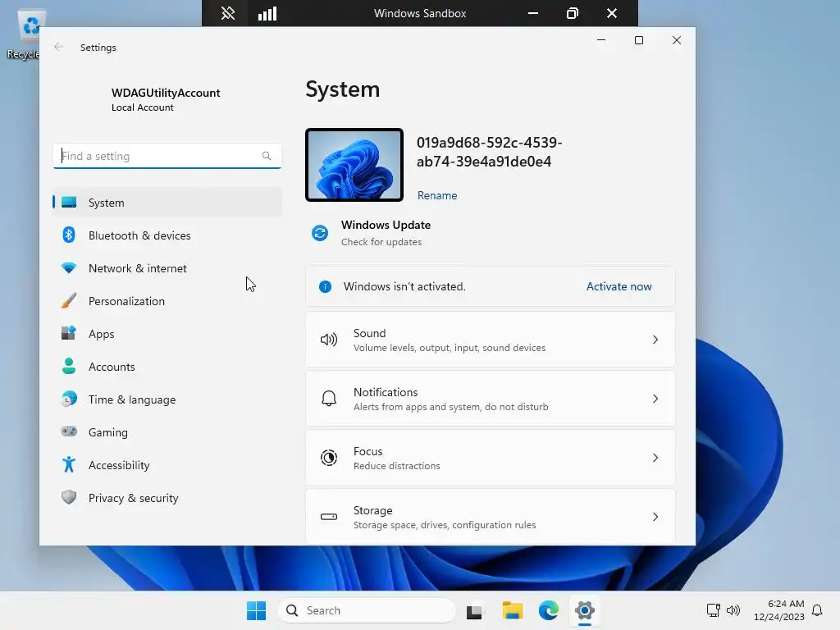Screen dimensions: 840x630
Task: Minimize the Settings window
Action: tap(601, 40)
